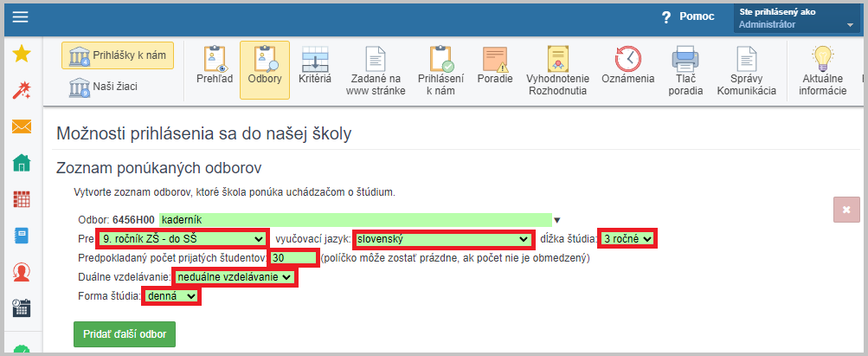Open the favorites star sidebar icon
This screenshot has width=868, height=356.
click(22, 55)
